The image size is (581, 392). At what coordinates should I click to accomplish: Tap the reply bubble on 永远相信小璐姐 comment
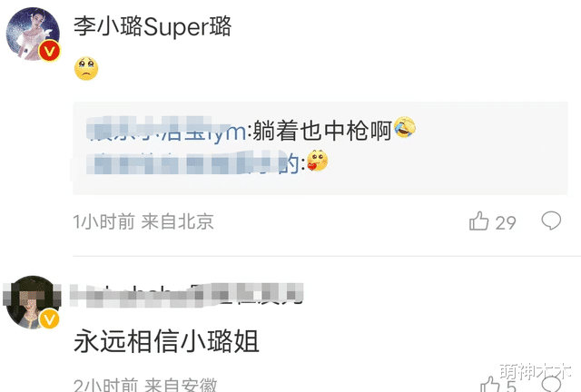click(x=551, y=384)
